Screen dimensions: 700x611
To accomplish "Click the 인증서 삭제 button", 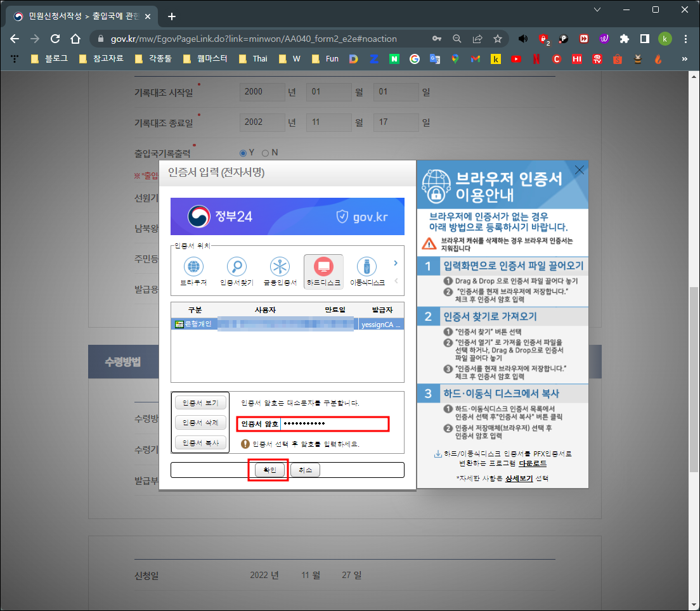I will 200,423.
